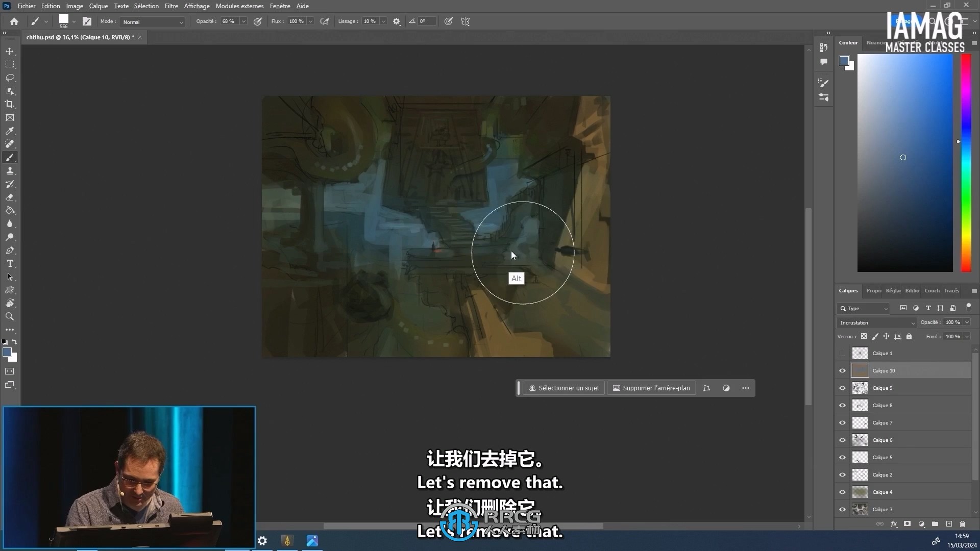This screenshot has height=551, width=980.
Task: Hide the Calque 7 layer
Action: pos(842,423)
